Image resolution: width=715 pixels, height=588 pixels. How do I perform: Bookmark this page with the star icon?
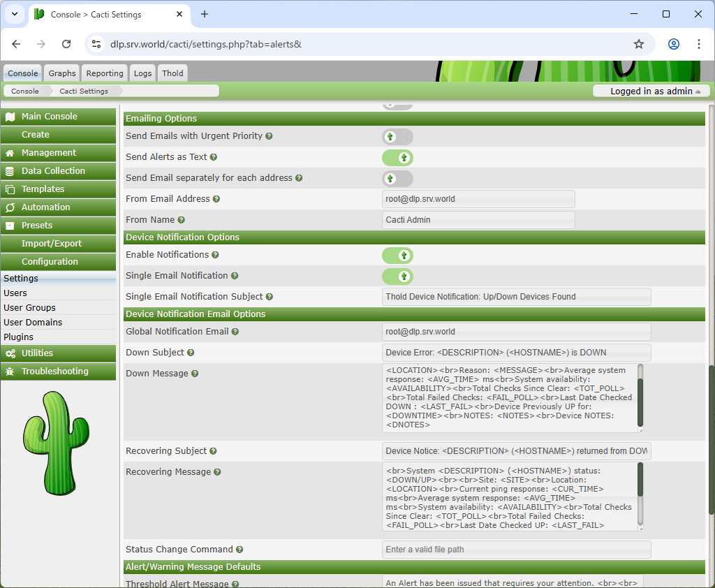638,44
